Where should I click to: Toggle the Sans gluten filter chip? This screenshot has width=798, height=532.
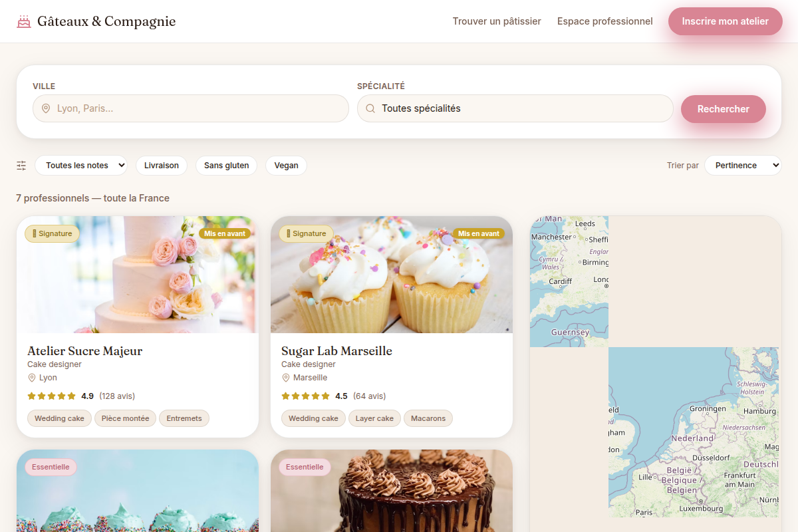(227, 166)
